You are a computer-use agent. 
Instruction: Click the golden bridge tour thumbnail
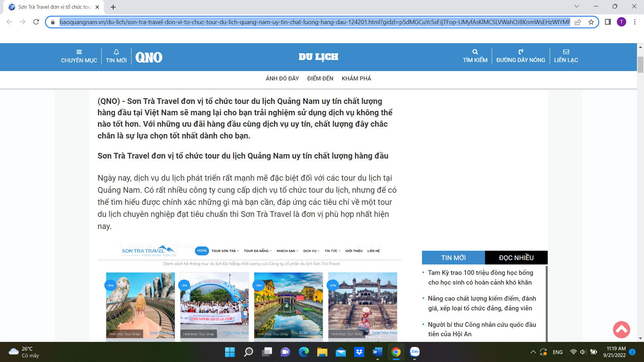click(x=140, y=305)
